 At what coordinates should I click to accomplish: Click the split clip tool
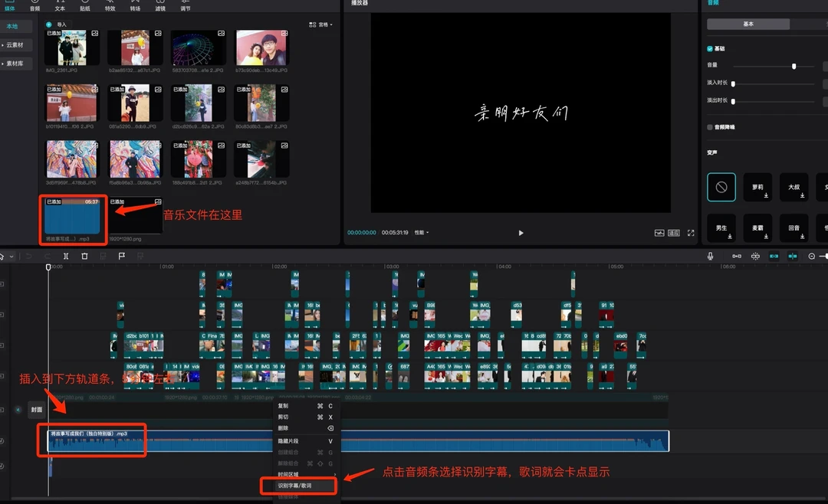(66, 256)
